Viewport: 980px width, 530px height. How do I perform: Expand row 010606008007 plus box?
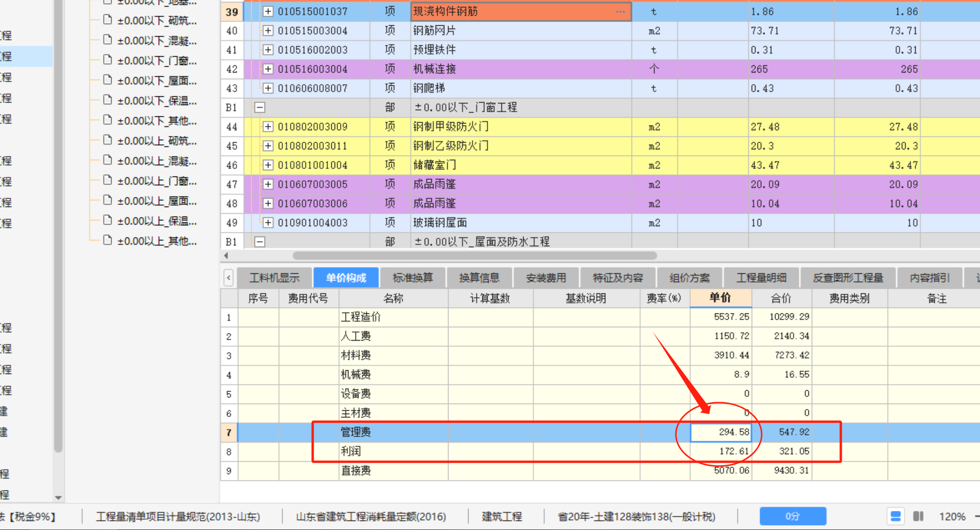[x=268, y=88]
